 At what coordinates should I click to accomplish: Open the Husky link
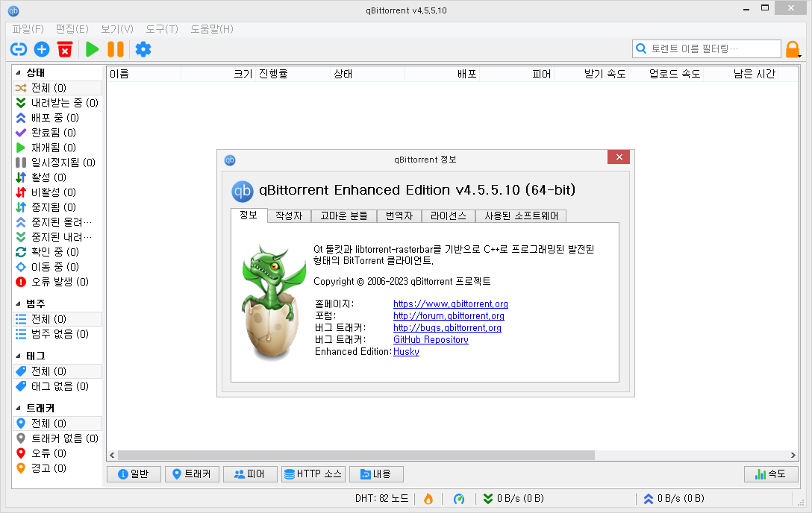pos(407,352)
